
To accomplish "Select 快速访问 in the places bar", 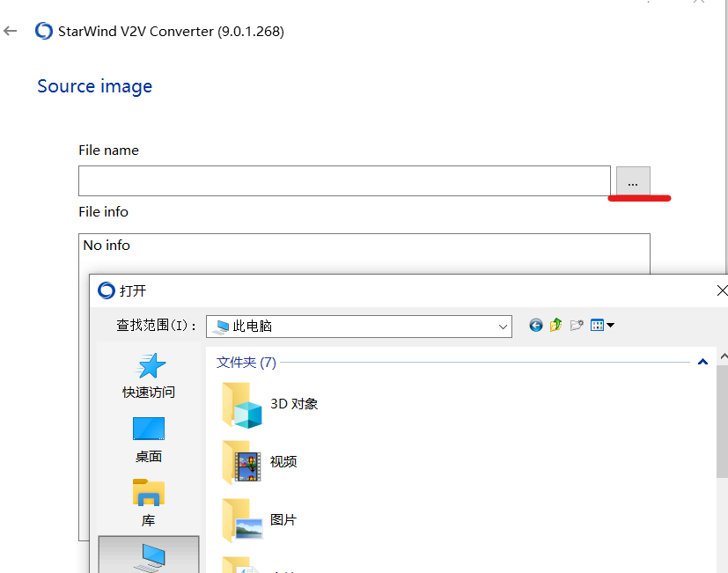I will click(149, 376).
